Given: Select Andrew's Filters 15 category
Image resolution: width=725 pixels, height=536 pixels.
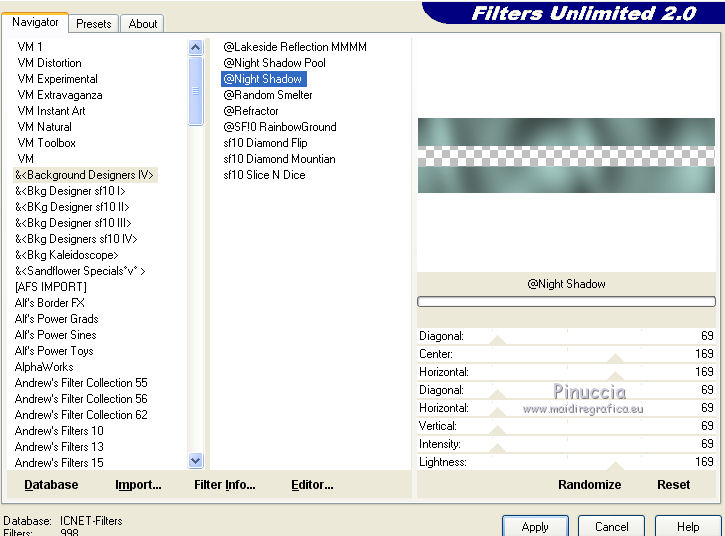Looking at the screenshot, I should tap(59, 463).
